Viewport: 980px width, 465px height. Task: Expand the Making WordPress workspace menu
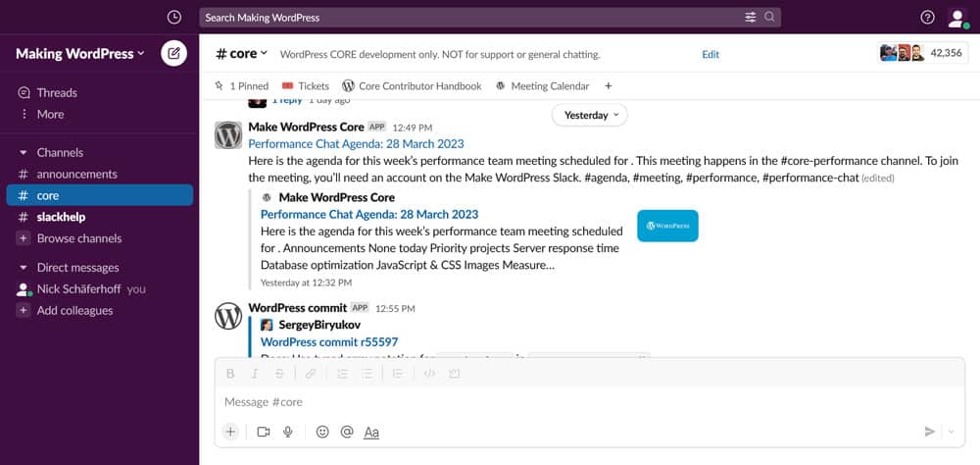click(x=79, y=54)
